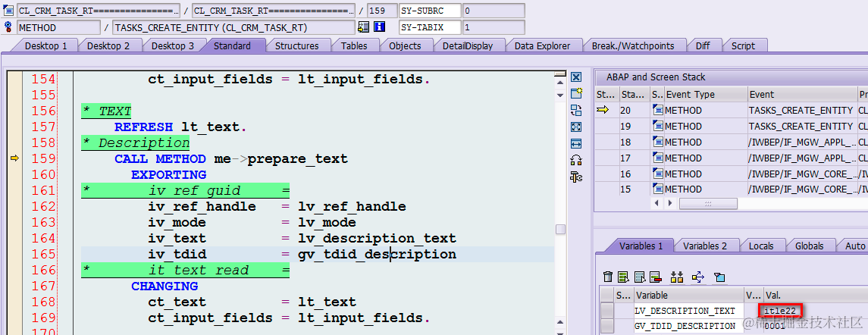
Task: Click the stack table horizontal scrollbar thumb
Action: (x=708, y=204)
